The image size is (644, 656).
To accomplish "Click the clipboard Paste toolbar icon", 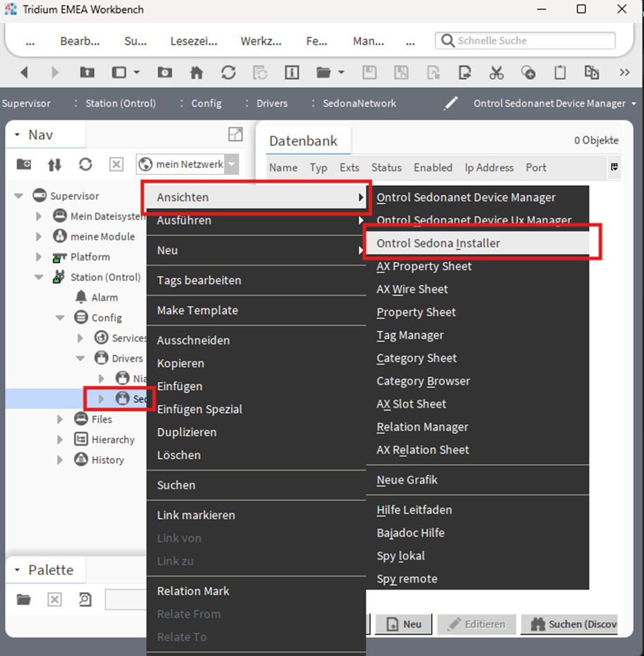I will coord(560,73).
